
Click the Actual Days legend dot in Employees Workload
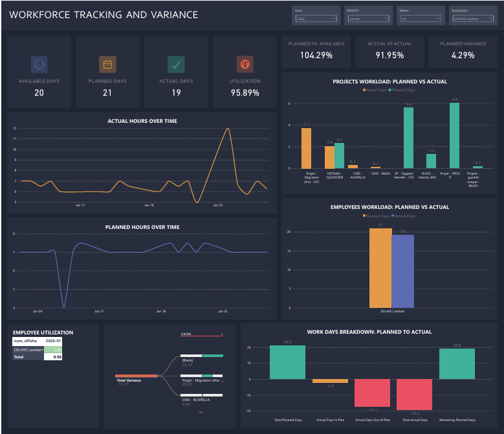coord(393,215)
